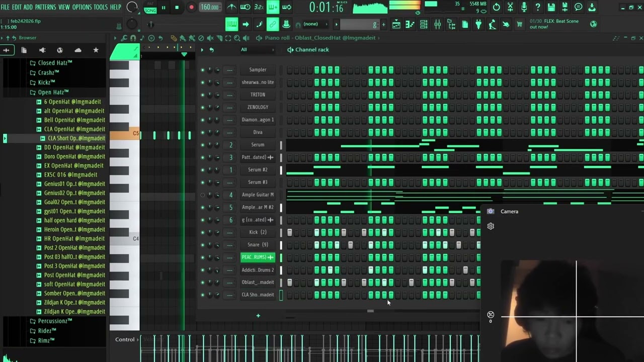This screenshot has width=644, height=362.
Task: Select the Serum #2 channel button
Action: point(258,170)
